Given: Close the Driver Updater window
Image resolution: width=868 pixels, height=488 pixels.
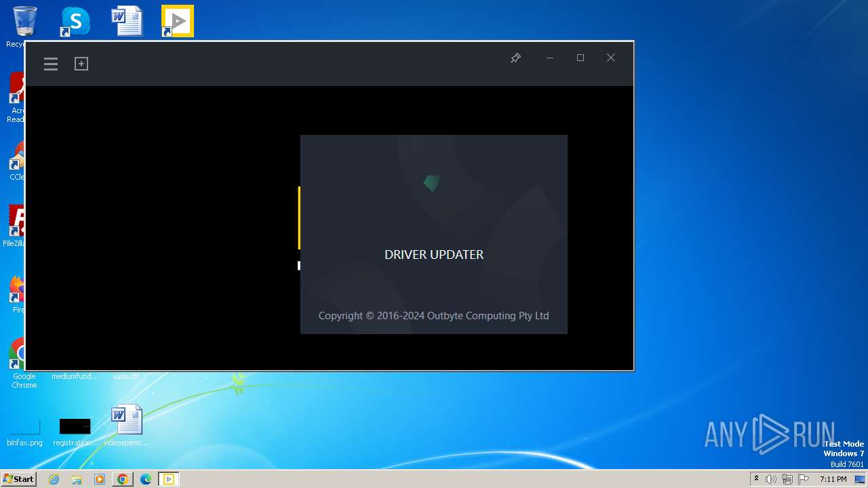Looking at the screenshot, I should (x=611, y=58).
